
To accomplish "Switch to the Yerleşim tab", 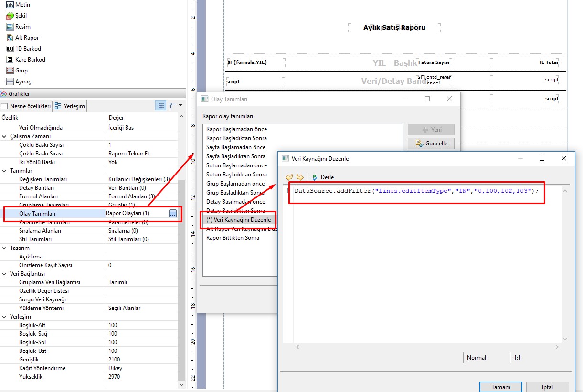I will [70, 106].
